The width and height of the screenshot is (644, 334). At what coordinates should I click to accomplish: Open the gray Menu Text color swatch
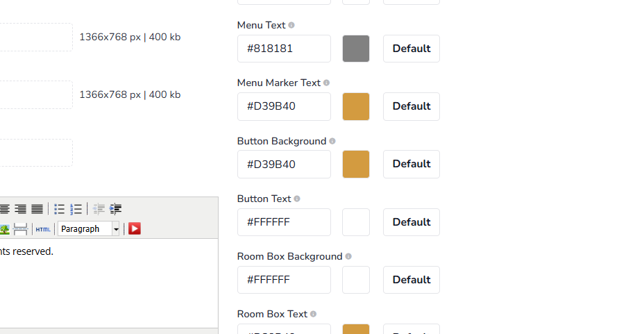pos(356,49)
